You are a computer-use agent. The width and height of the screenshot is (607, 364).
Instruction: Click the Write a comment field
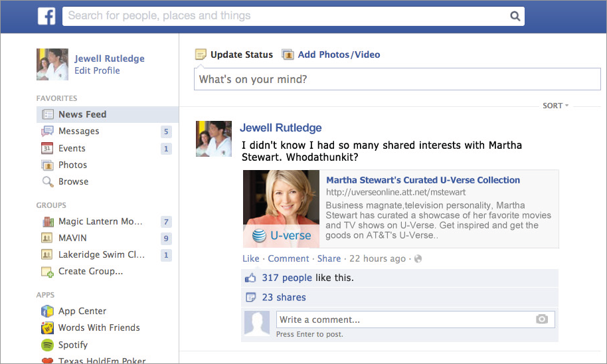[415, 319]
